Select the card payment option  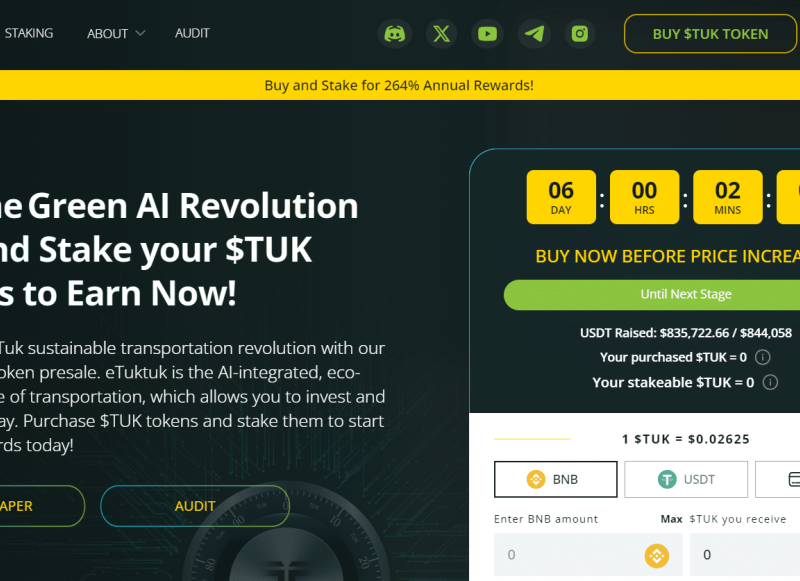(778, 479)
